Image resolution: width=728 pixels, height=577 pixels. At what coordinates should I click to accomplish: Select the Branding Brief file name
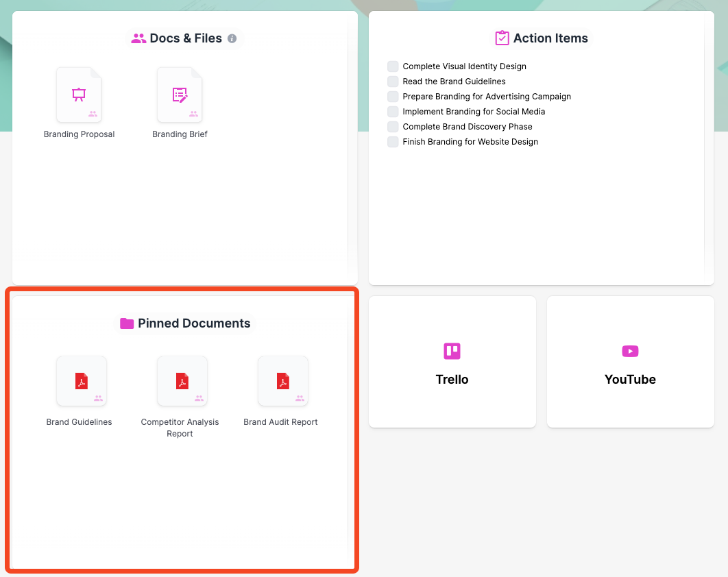[180, 134]
